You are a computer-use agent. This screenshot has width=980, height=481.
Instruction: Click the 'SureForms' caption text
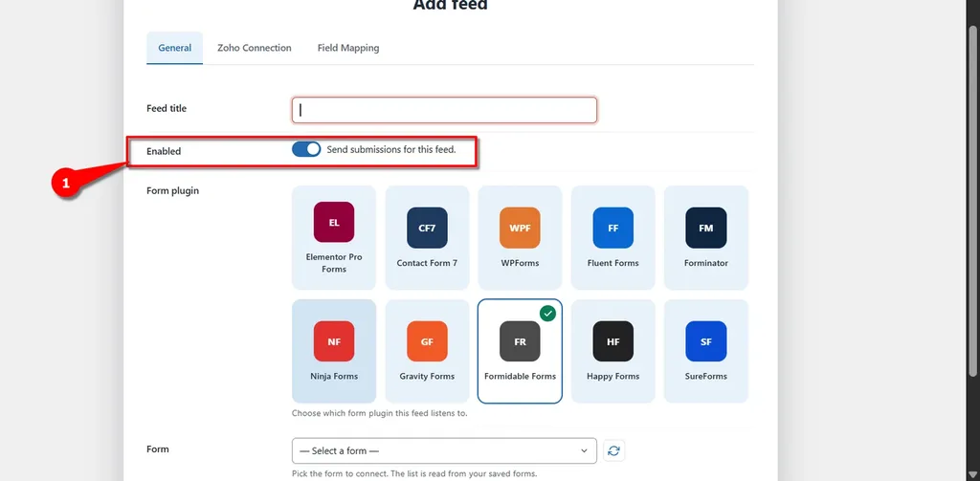coord(705,377)
